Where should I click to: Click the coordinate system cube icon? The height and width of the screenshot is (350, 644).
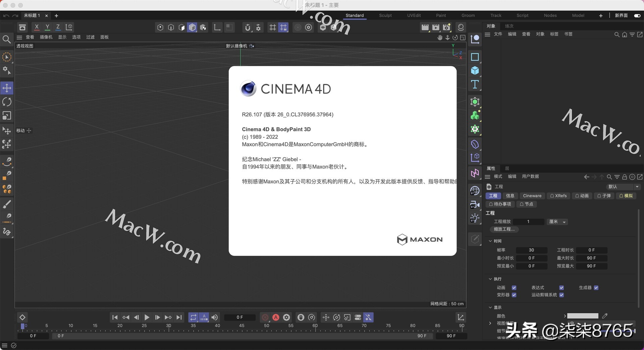pos(69,27)
